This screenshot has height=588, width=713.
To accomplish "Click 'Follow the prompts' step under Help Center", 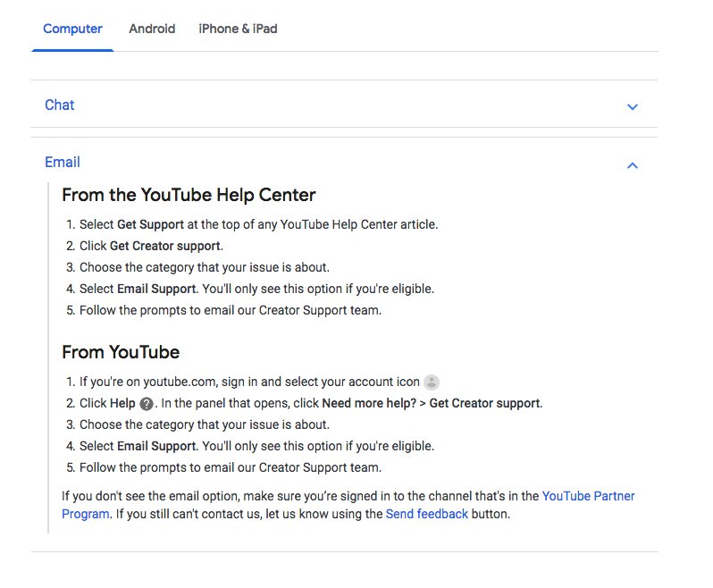I will coord(231,310).
